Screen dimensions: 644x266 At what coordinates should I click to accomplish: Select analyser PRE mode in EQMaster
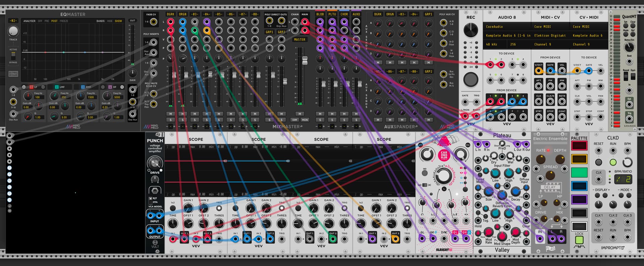(47, 21)
